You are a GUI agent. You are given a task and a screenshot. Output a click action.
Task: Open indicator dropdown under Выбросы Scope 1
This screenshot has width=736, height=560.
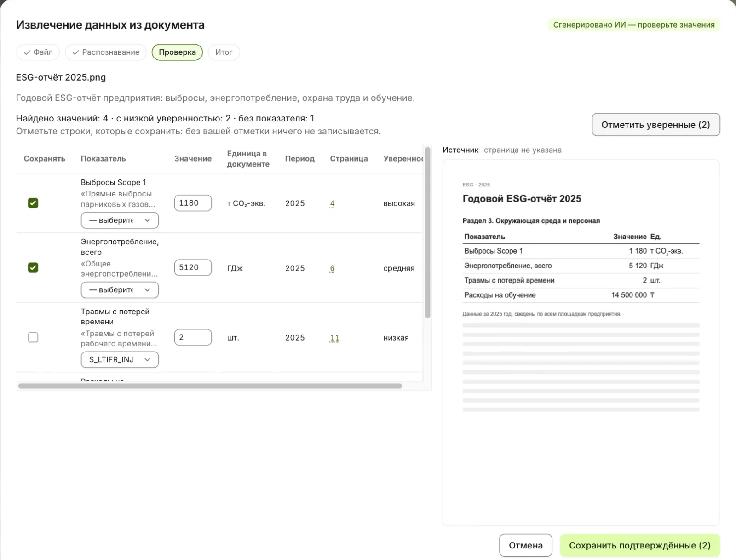click(120, 220)
